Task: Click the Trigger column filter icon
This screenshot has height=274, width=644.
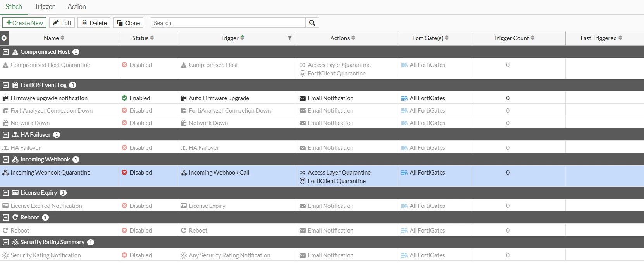Action: (289, 38)
